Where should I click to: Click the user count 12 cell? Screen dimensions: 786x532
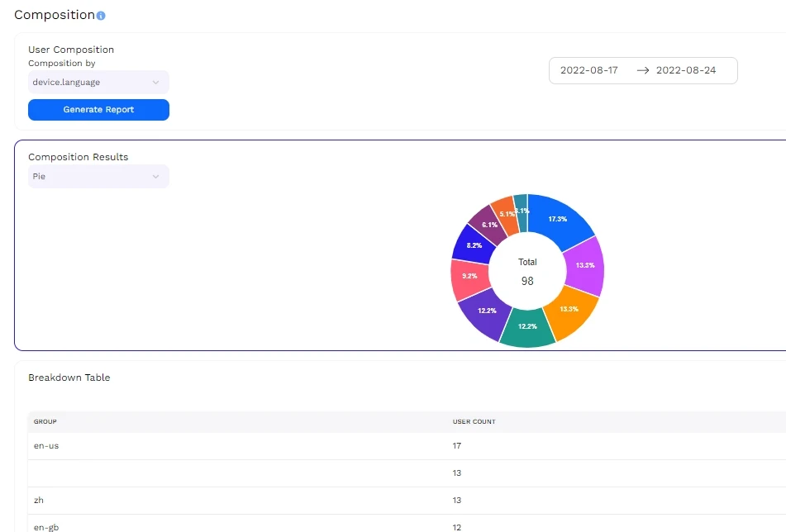coord(457,527)
